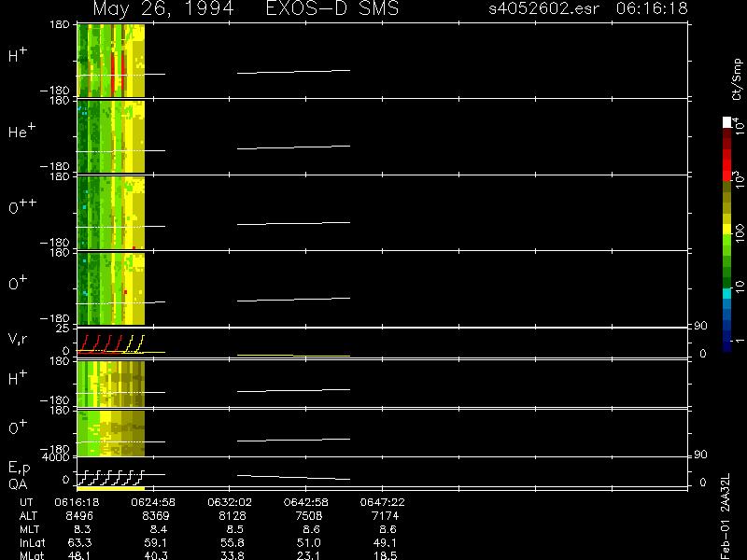Click the header time "06:16:18"
This screenshot has height=560, width=747.
[x=652, y=8]
